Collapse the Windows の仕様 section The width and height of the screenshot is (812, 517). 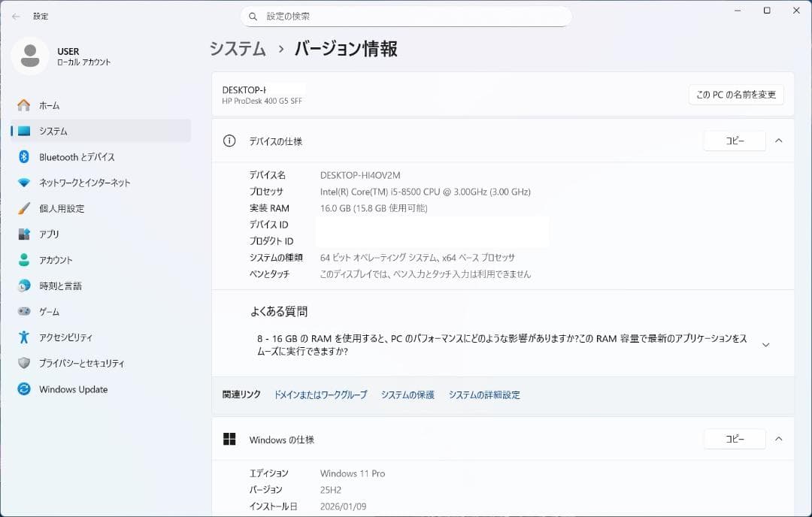point(779,439)
